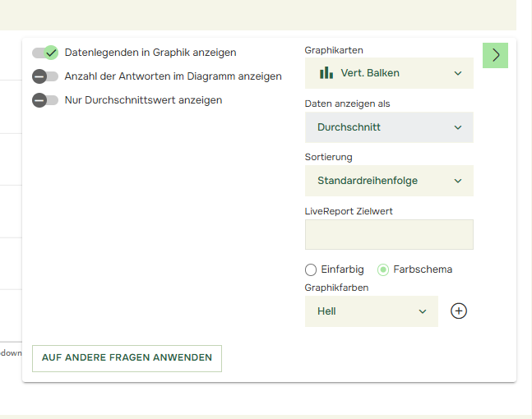This screenshot has height=419, width=532.
Task: Open the Daten anzeigen als Durchschnitt dropdown
Action: point(388,127)
